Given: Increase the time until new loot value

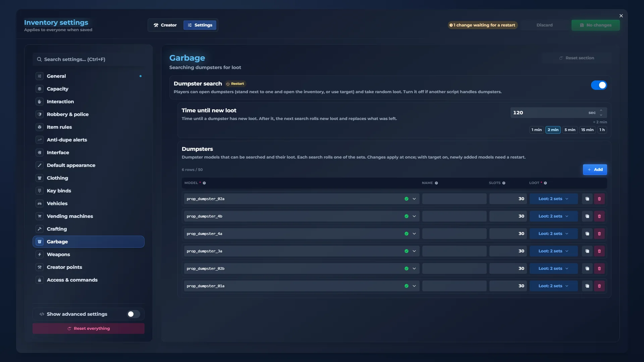Looking at the screenshot, I should (x=601, y=110).
